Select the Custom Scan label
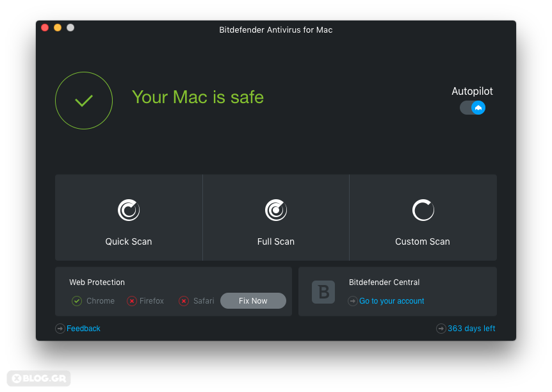The image size is (552, 392). [423, 241]
